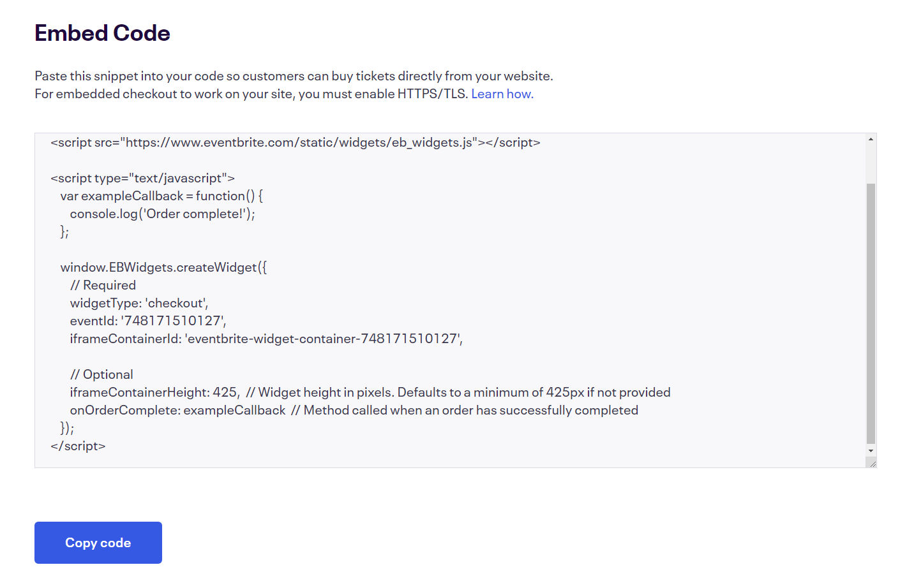The image size is (914, 588).
Task: Click the iframeContainerId line
Action: click(x=266, y=338)
